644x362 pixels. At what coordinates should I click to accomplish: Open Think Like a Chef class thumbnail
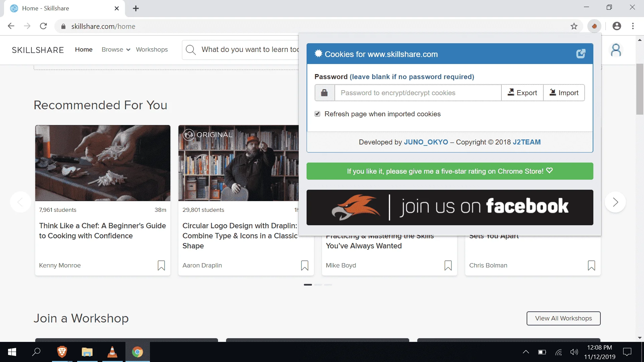point(103,163)
